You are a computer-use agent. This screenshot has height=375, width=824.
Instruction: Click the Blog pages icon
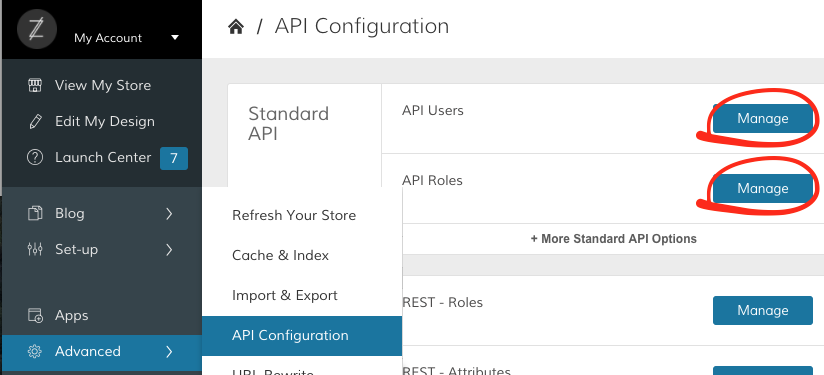point(35,213)
